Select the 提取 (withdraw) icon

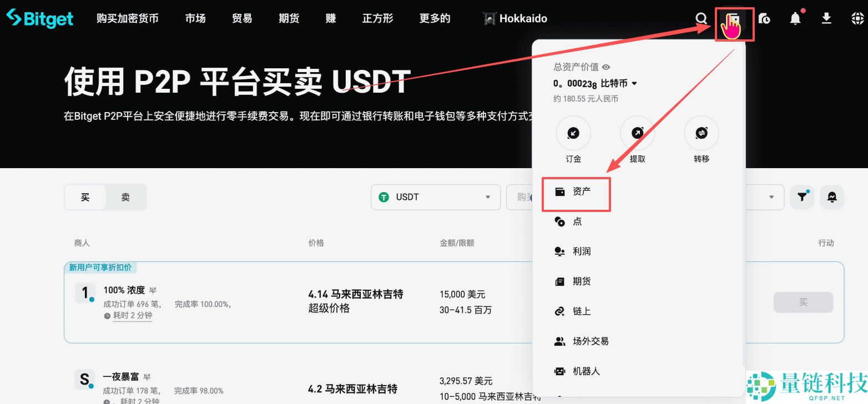(x=637, y=133)
